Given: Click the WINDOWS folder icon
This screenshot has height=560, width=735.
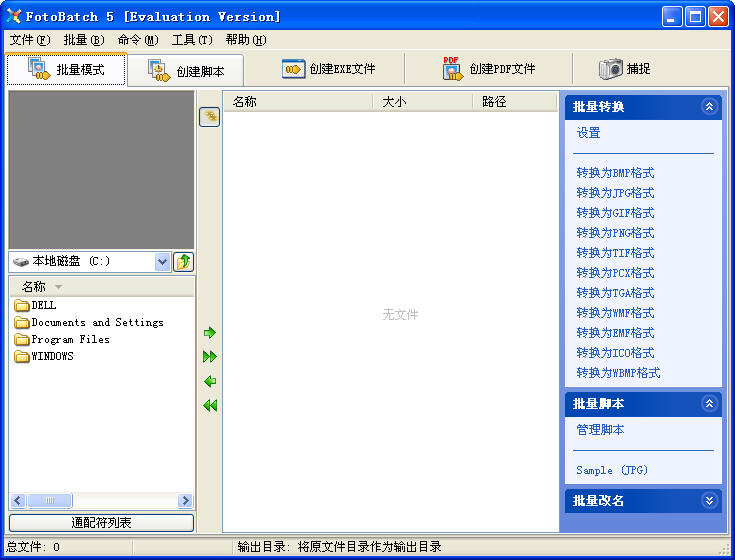Looking at the screenshot, I should (22, 357).
